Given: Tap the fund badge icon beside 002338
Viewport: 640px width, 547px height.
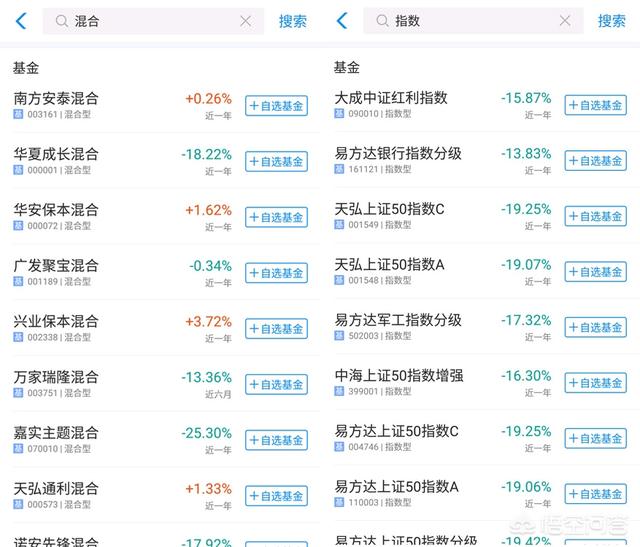Looking at the screenshot, I should 18,337.
